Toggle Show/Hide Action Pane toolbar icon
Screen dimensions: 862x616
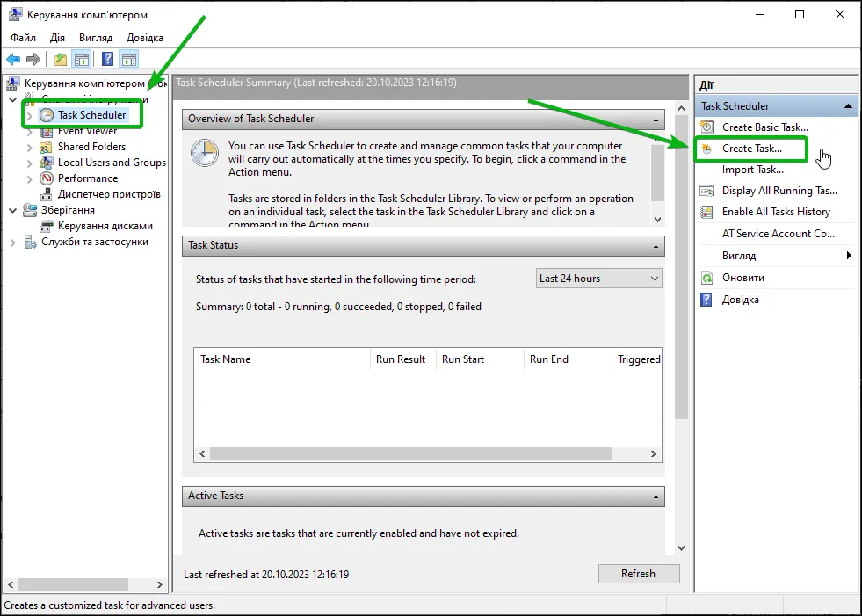[128, 59]
